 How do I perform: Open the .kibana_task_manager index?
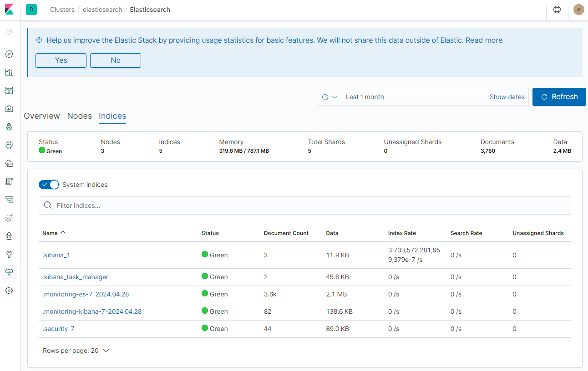coord(76,277)
